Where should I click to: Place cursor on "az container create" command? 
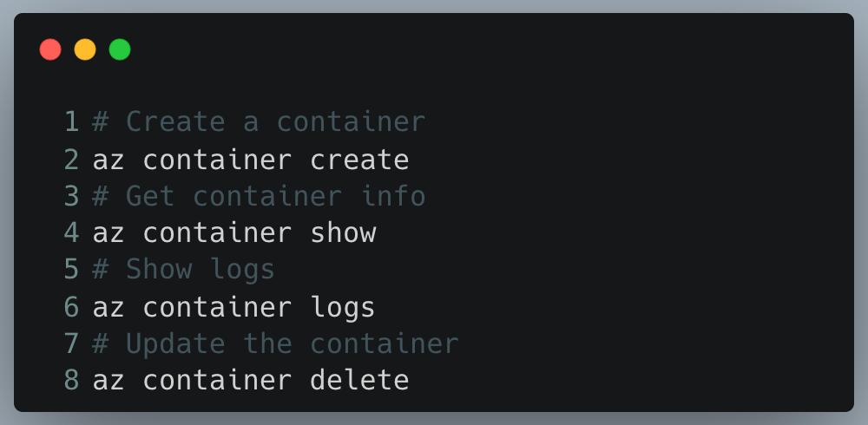tap(250, 160)
